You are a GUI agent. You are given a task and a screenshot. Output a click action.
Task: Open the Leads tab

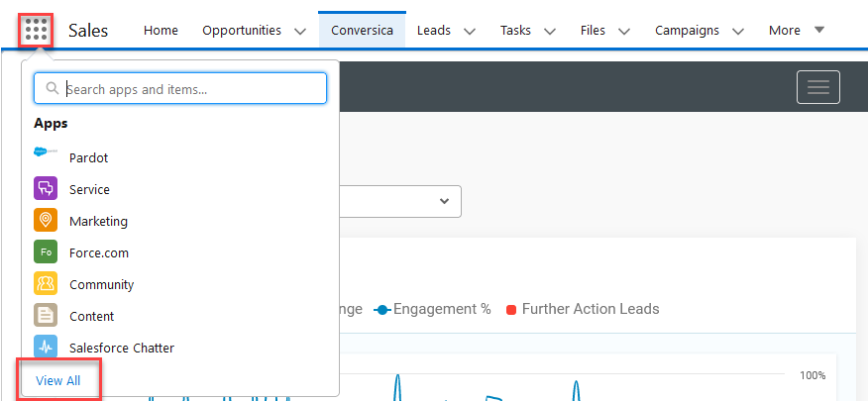pyautogui.click(x=433, y=31)
